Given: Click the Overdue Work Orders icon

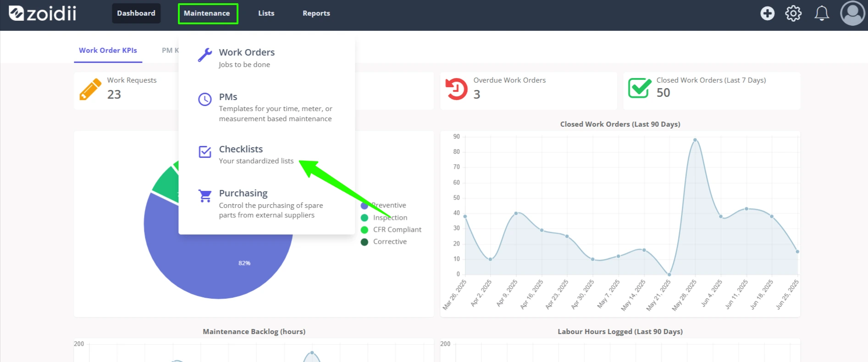Looking at the screenshot, I should [456, 89].
